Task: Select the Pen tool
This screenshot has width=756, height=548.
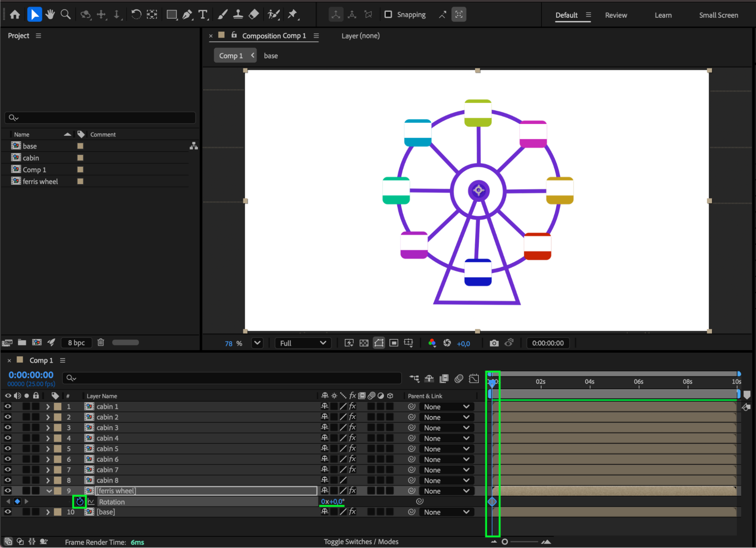Action: pos(187,15)
